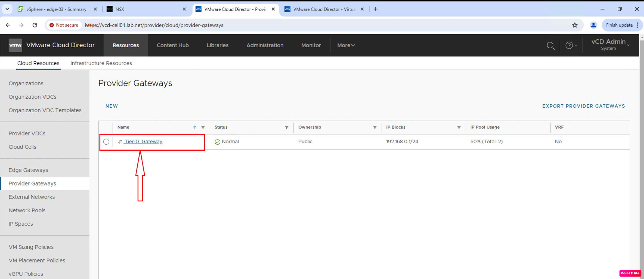Screen dimensions: 644x279
Task: Bookmark this page with the star icon
Action: [575, 25]
